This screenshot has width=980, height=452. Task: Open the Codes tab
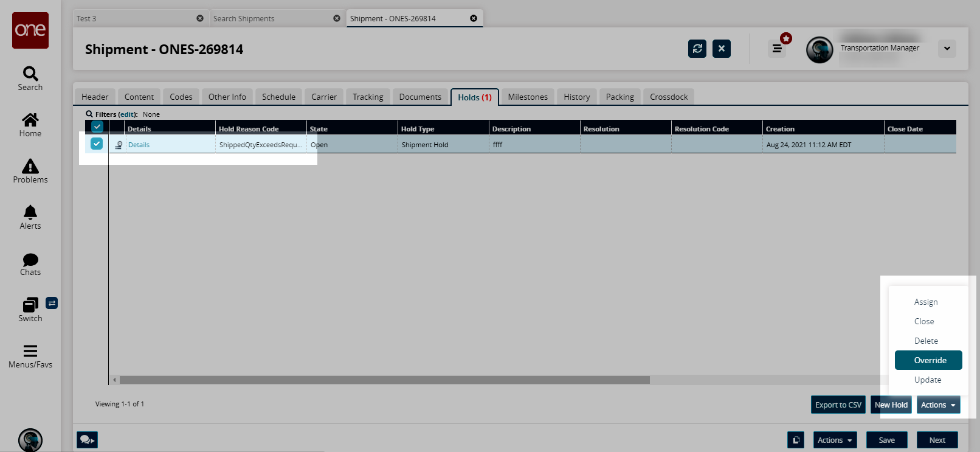[x=181, y=97]
